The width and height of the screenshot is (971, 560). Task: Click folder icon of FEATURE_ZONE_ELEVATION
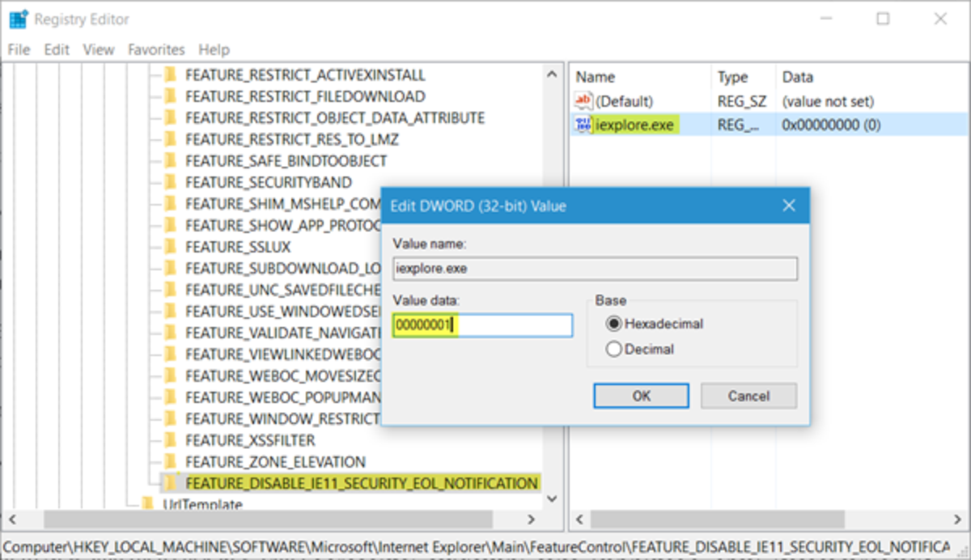[x=170, y=461]
